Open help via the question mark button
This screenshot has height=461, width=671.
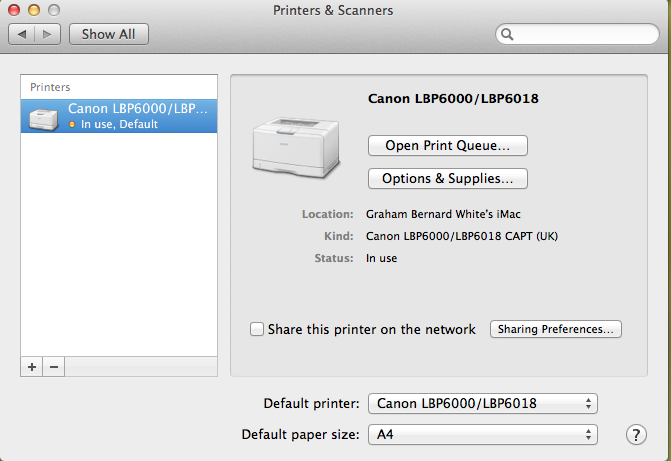pos(635,435)
